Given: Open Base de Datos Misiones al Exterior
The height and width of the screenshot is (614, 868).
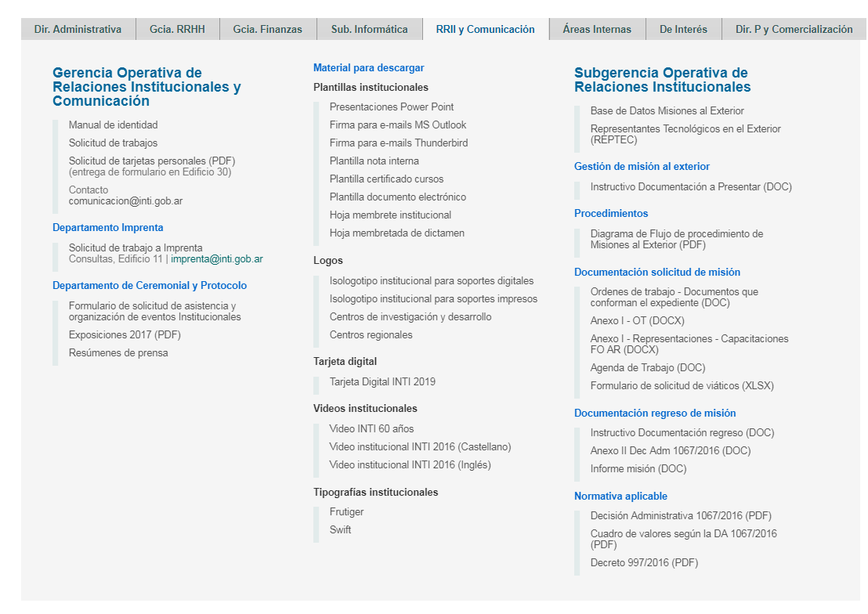Looking at the screenshot, I should pyautogui.click(x=667, y=111).
